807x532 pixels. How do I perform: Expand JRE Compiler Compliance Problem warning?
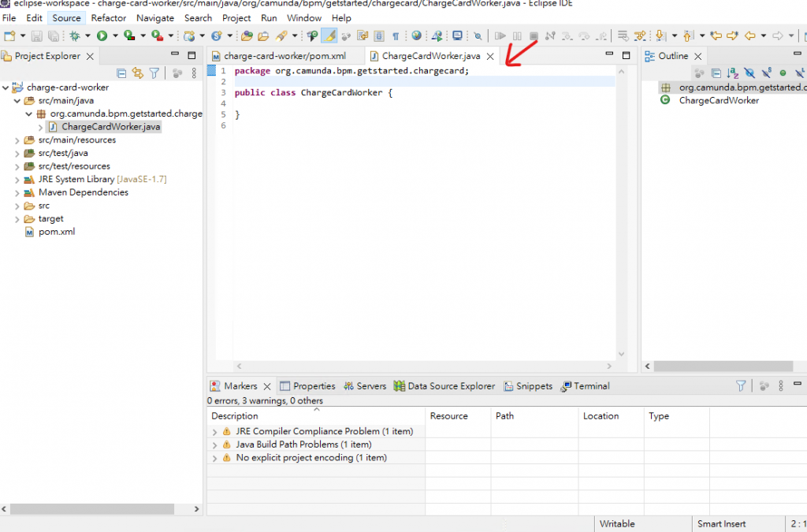coord(214,432)
